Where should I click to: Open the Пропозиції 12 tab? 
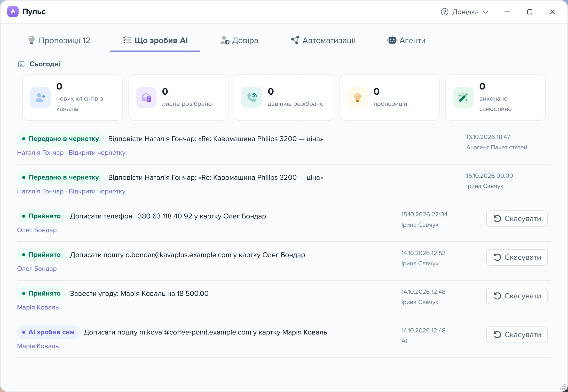59,40
